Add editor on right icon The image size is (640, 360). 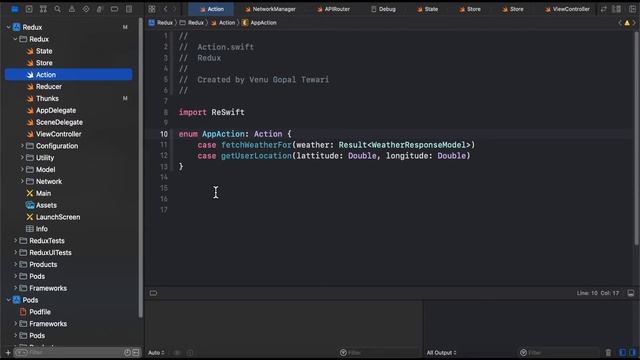click(x=632, y=9)
